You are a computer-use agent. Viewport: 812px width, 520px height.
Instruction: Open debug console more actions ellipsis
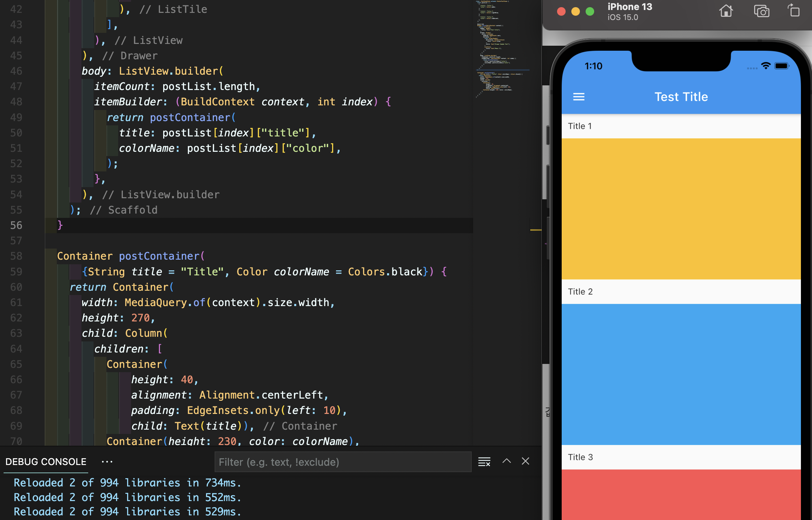107,461
